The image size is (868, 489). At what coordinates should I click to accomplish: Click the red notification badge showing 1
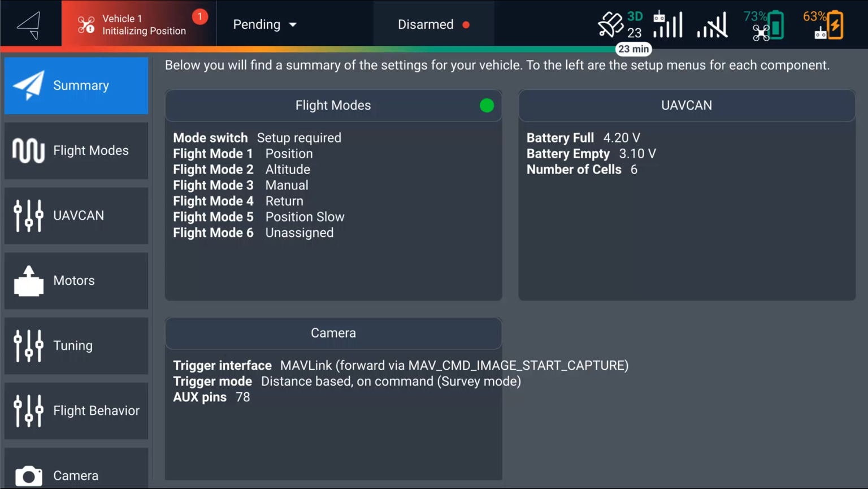(199, 17)
